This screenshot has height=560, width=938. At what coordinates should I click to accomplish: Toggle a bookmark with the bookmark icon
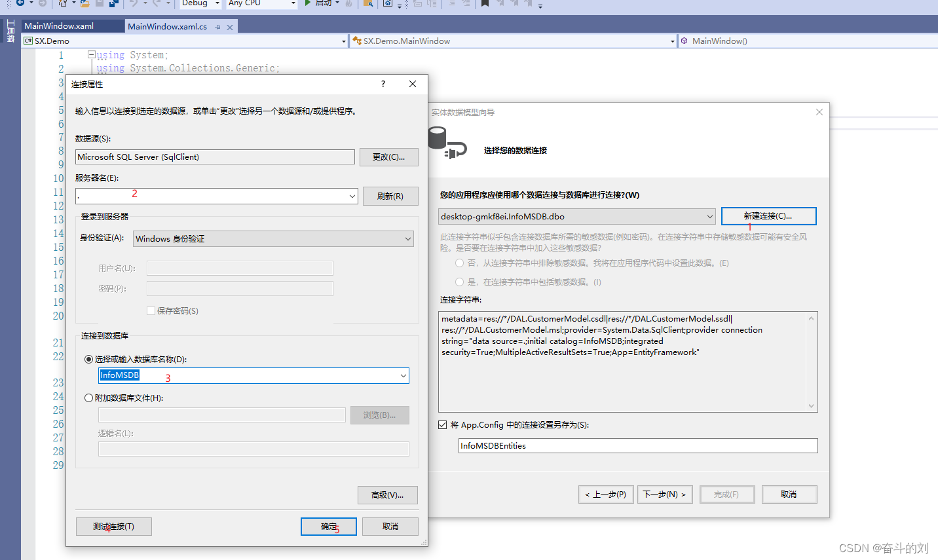click(485, 5)
